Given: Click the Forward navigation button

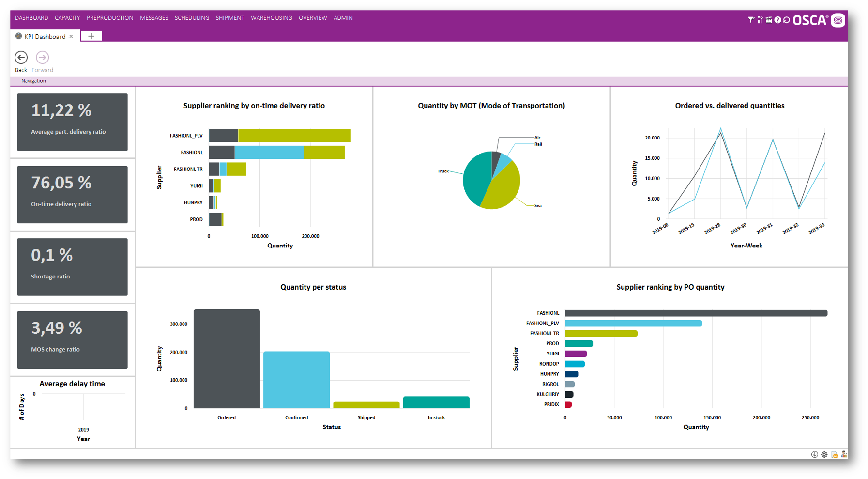Looking at the screenshot, I should 42,57.
